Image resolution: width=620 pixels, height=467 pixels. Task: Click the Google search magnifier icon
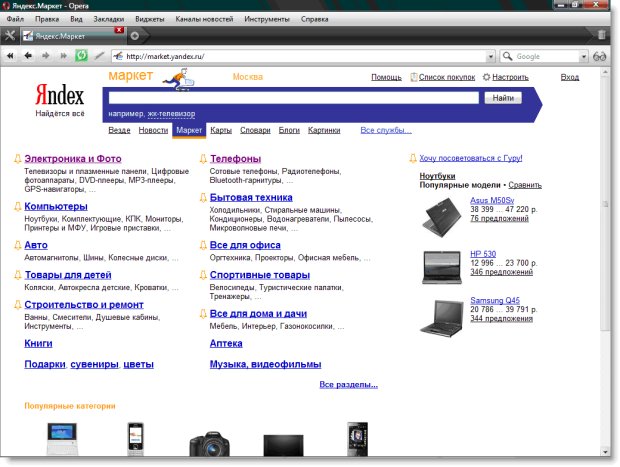click(507, 56)
